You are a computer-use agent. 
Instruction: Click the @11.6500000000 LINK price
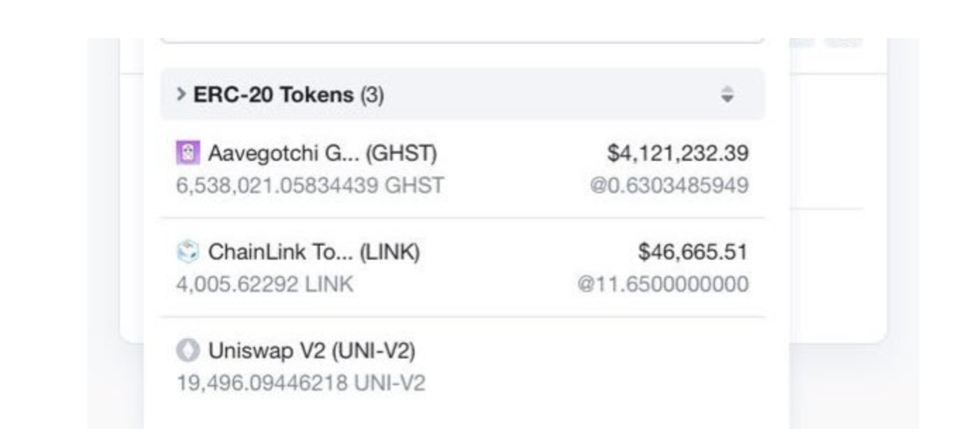click(663, 284)
